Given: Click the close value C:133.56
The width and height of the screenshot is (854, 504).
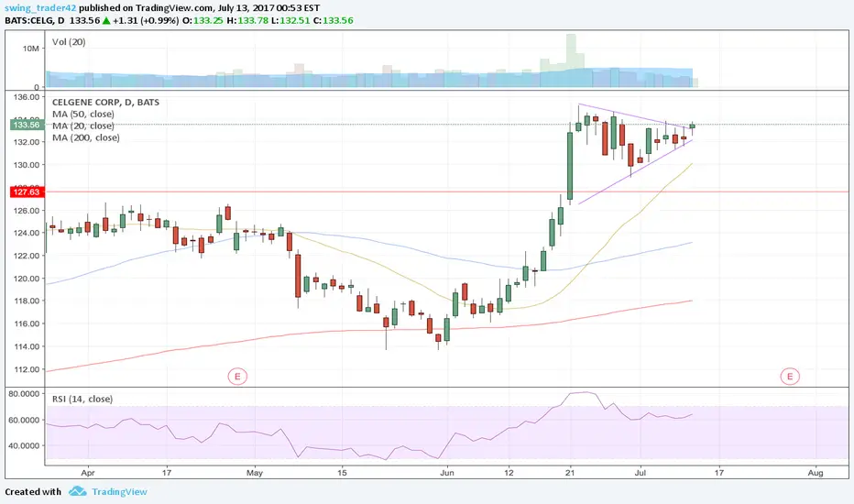Looking at the screenshot, I should point(333,21).
